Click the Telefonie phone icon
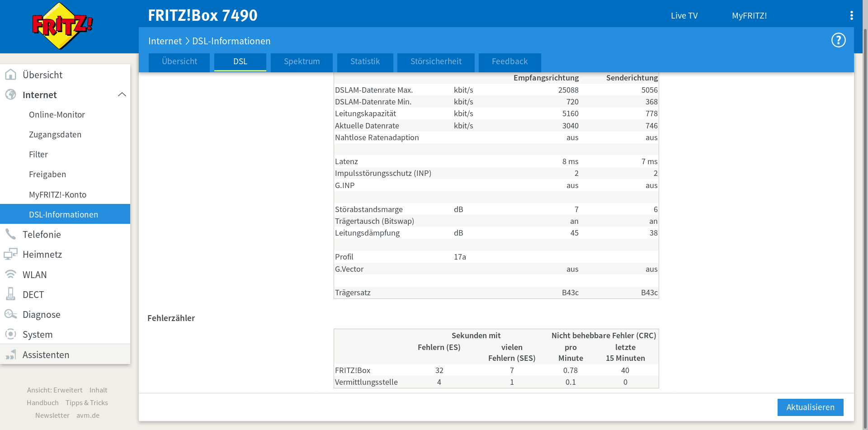 tap(10, 234)
